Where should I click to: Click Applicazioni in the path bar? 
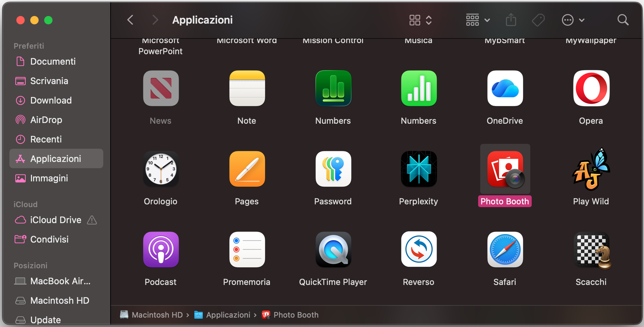pos(222,315)
